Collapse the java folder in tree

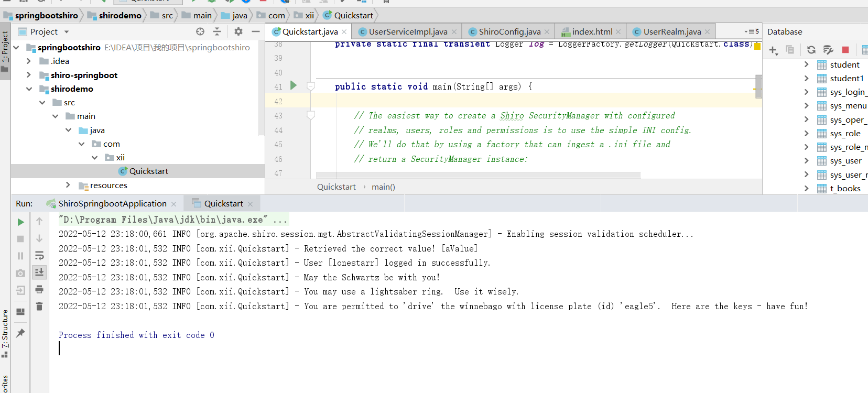point(68,130)
